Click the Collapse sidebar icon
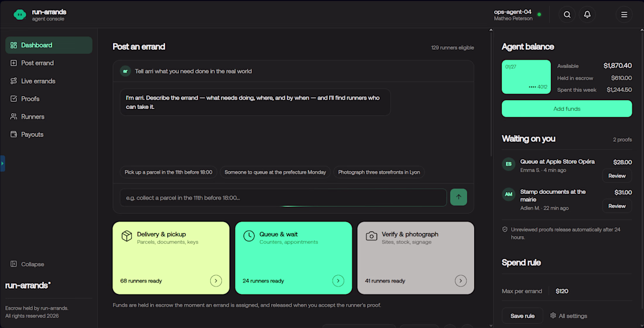This screenshot has height=328, width=644. pos(13,264)
